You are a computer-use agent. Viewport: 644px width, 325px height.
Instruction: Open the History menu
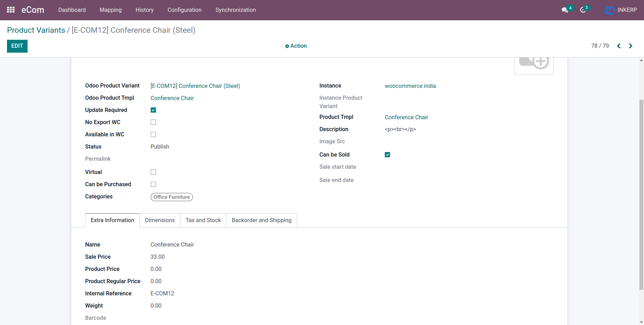point(144,10)
